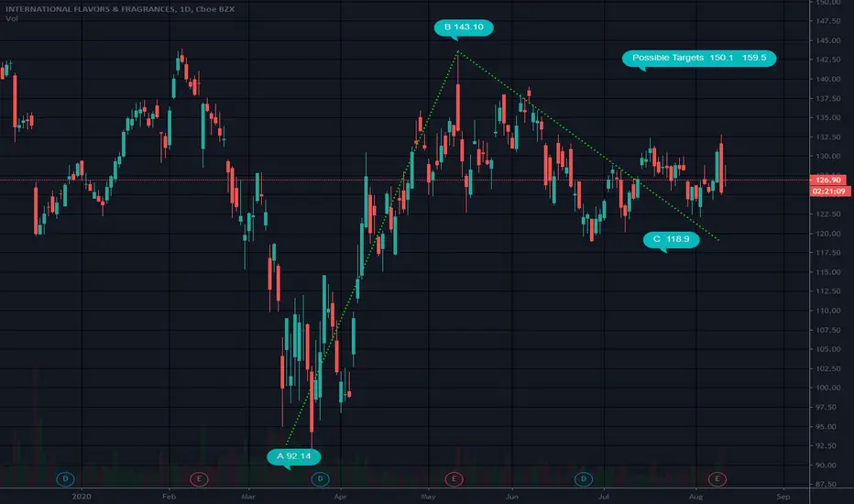
Task: Select the 'C 118.9' callout label
Action: click(671, 239)
